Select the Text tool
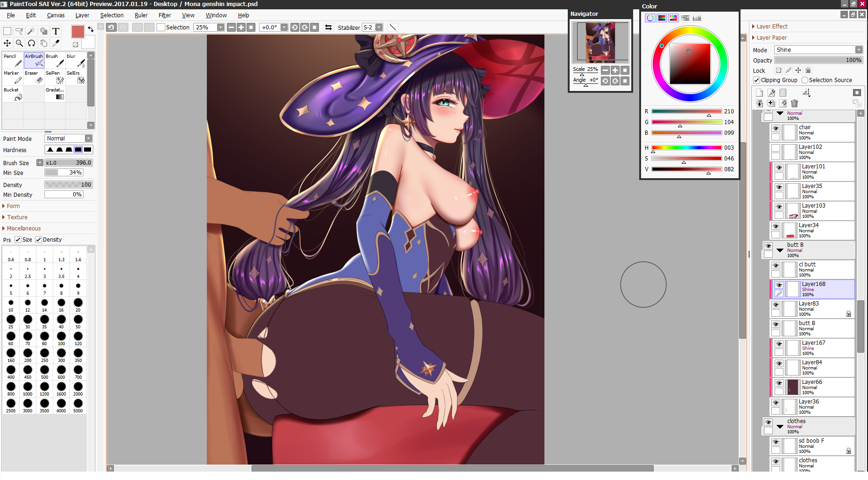 coord(56,31)
